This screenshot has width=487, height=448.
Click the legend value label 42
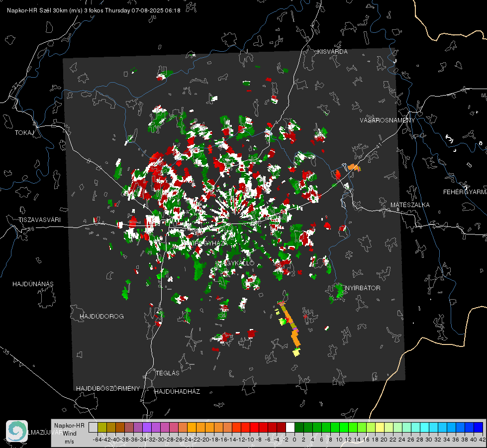(482, 440)
